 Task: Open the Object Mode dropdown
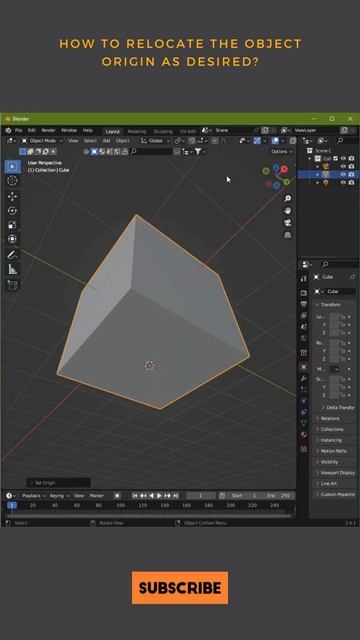[x=42, y=141]
